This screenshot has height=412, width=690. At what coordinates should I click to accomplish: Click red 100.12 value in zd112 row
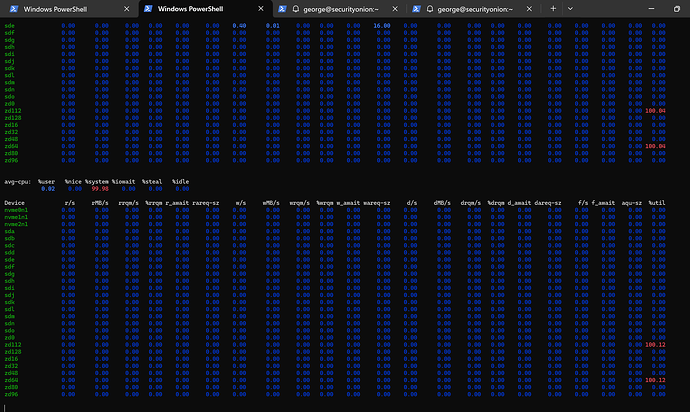pyautogui.click(x=655, y=345)
